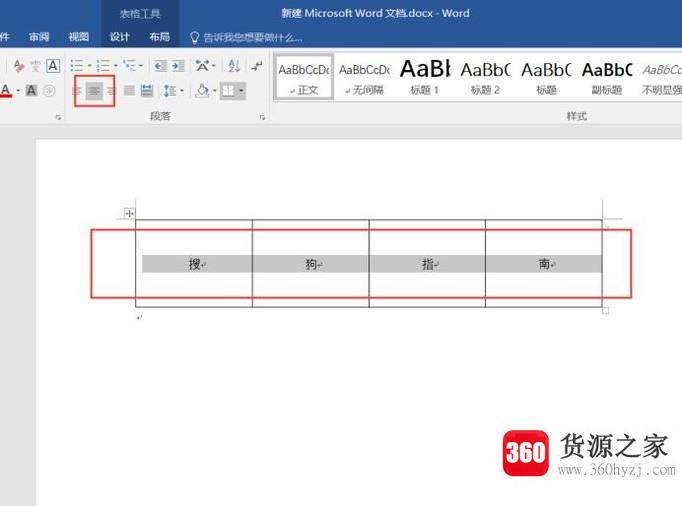
Task: Click the Character Border boxed A icon
Action: pos(53,66)
